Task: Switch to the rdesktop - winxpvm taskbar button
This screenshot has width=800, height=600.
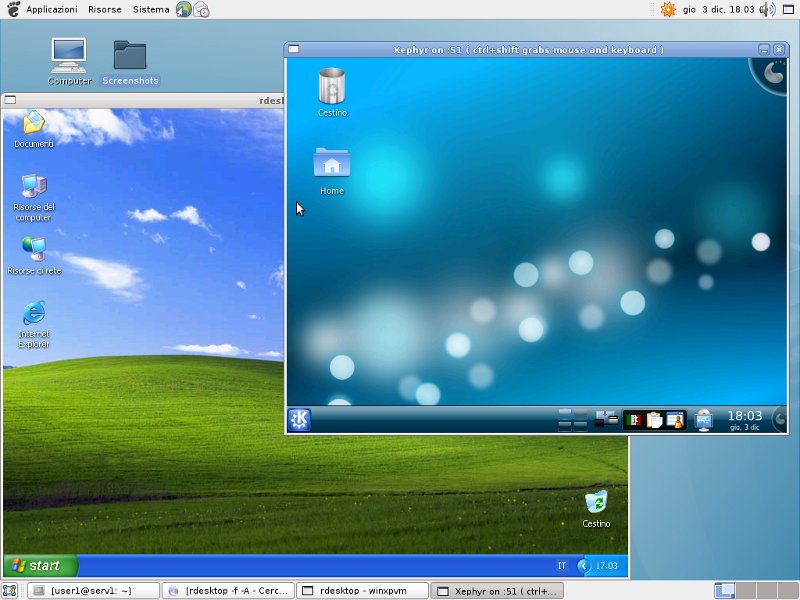Action: tap(362, 591)
